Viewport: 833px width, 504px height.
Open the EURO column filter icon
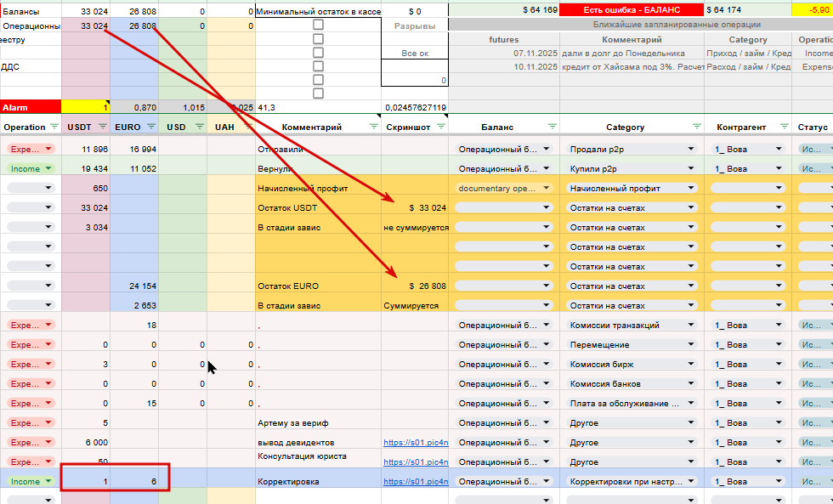click(151, 127)
